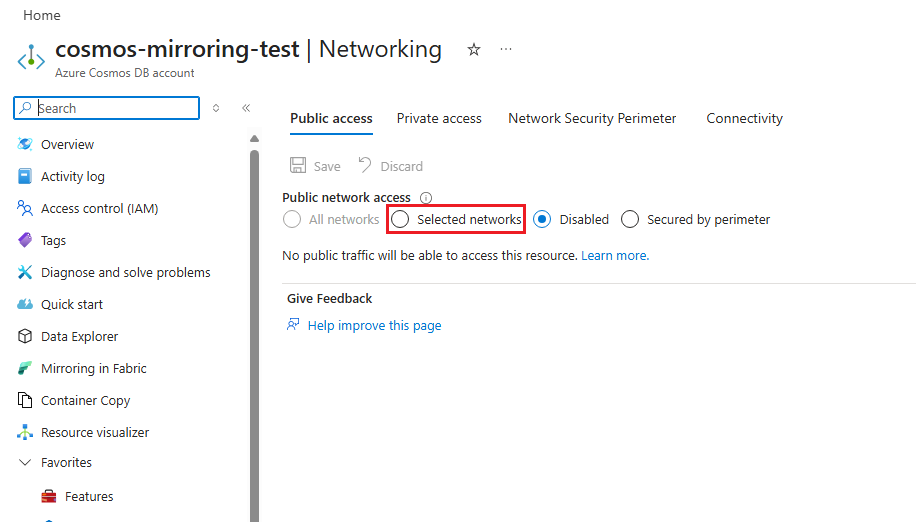Click the Container Copy icon
916x522 pixels.
[25, 401]
